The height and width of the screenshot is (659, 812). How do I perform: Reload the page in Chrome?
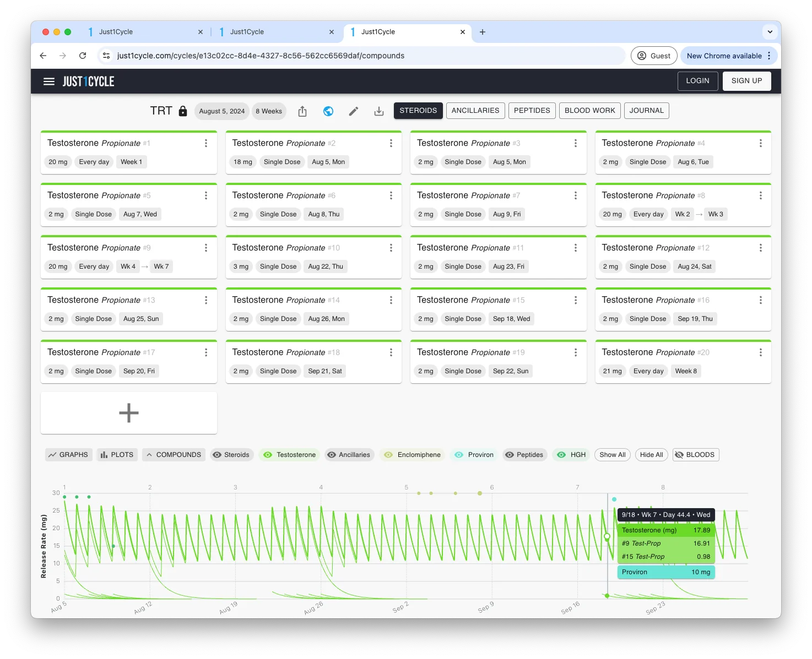click(x=83, y=56)
